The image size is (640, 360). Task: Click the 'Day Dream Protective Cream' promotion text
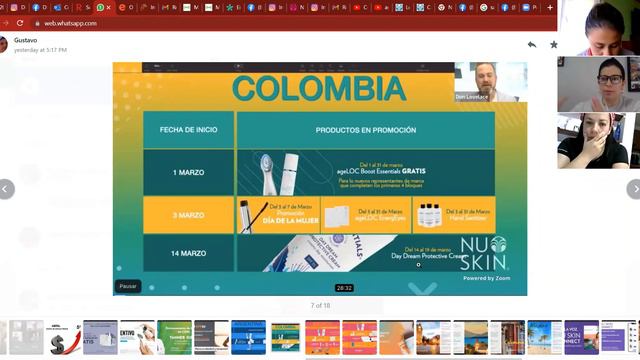428,256
